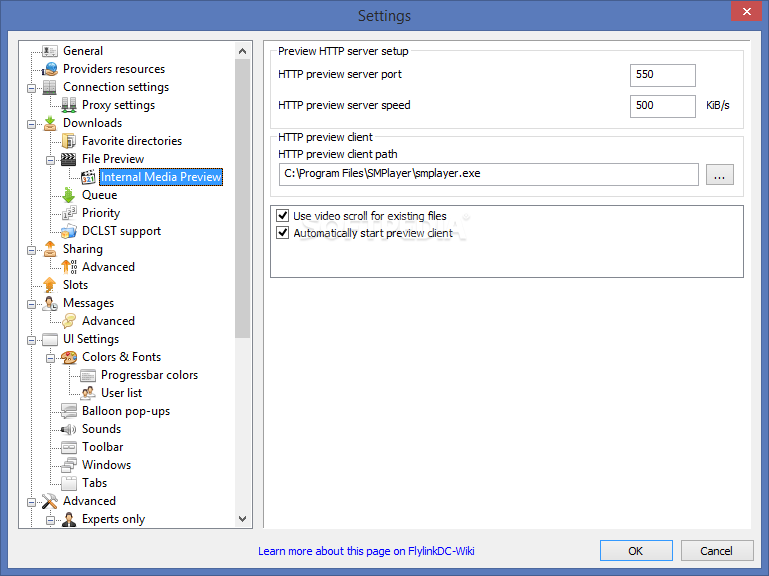Click the Progressbar colors icon
This screenshot has width=769, height=576.
point(88,376)
